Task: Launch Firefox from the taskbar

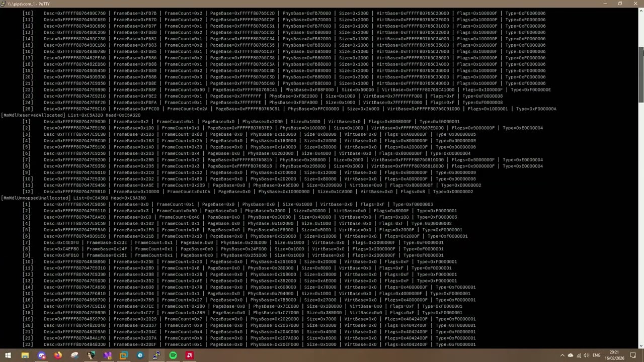Action: 58,355
